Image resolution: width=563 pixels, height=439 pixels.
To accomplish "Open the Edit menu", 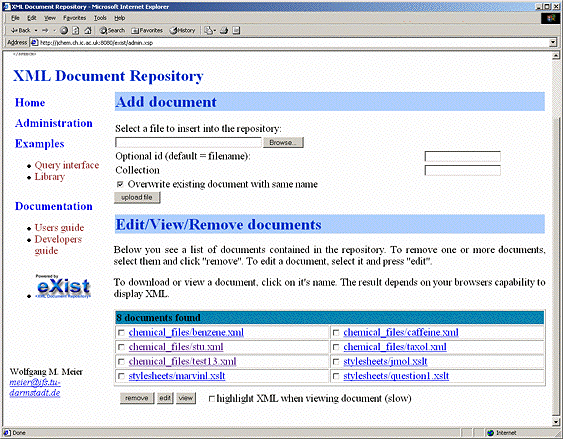I will [32, 18].
